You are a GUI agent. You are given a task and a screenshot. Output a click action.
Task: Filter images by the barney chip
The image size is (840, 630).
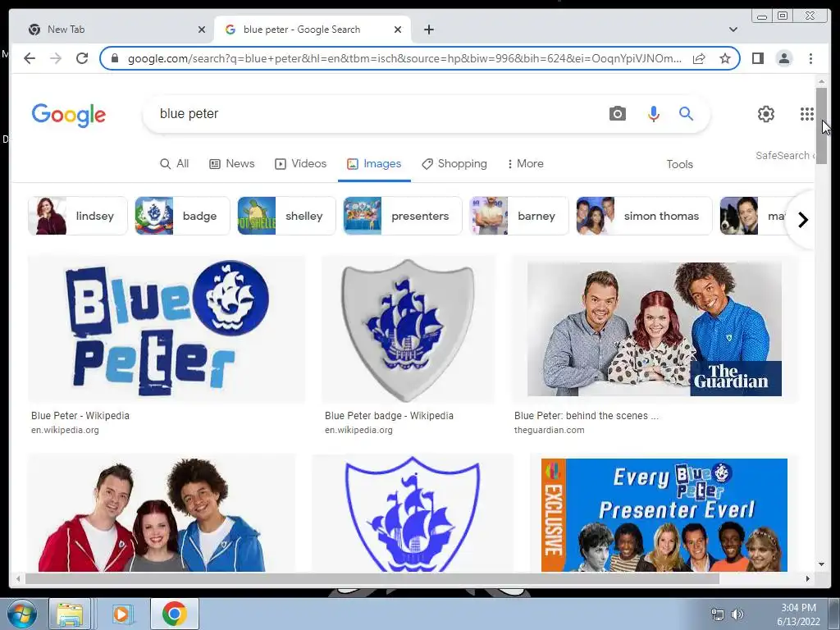[x=518, y=216]
